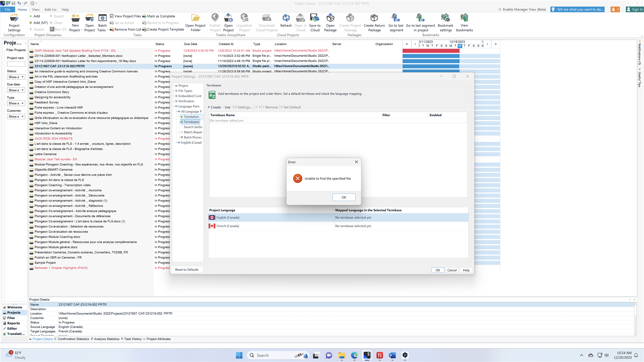Open the Editor view in sidebar
The height and width of the screenshot is (362, 644).
pos(12,328)
